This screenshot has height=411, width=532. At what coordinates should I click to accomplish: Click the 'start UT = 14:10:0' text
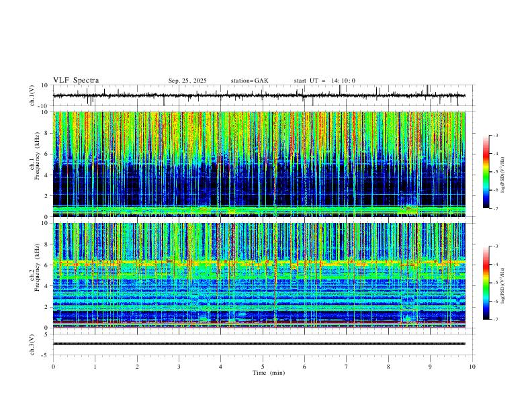[x=324, y=81]
